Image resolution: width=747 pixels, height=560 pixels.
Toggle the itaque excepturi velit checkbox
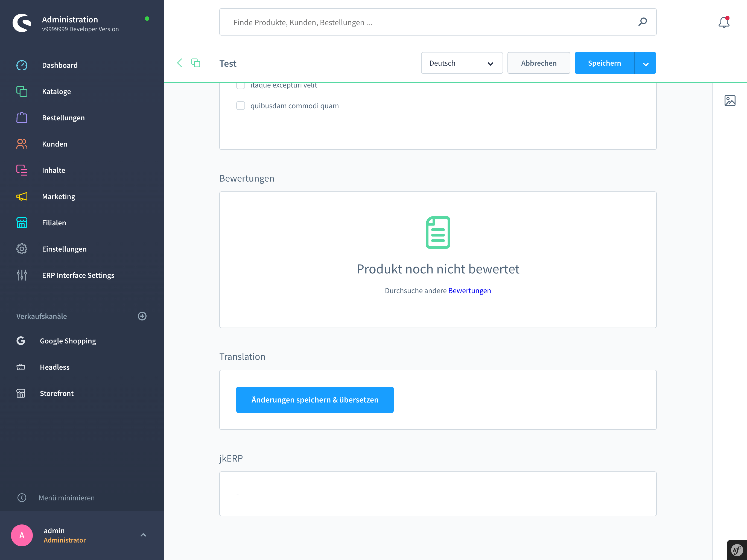click(x=241, y=85)
